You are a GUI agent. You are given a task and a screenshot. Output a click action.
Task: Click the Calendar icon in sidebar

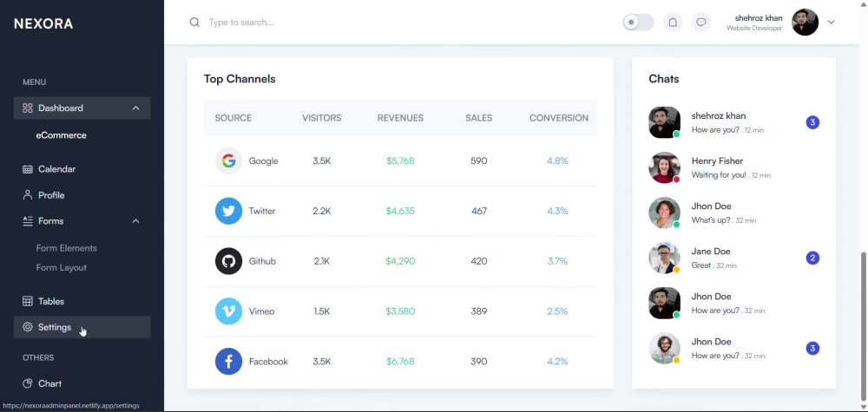click(x=28, y=169)
